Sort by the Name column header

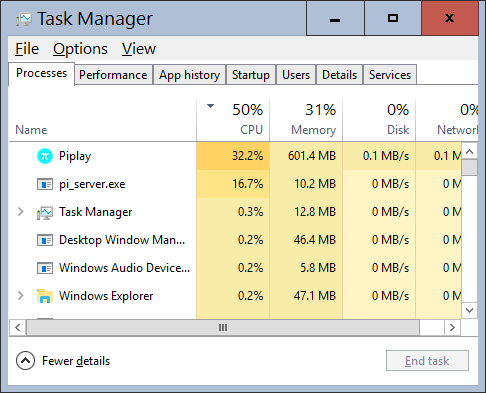[x=102, y=121]
